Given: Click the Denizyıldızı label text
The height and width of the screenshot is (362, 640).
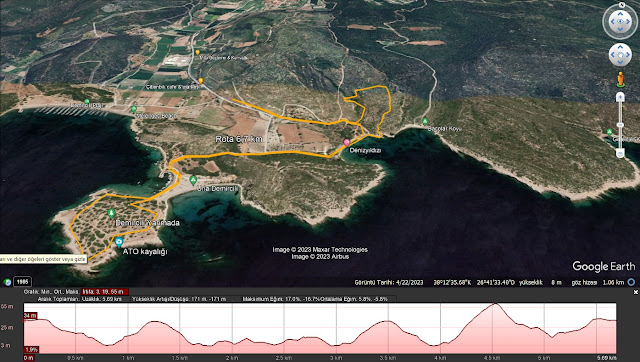Looking at the screenshot, I should click(365, 150).
